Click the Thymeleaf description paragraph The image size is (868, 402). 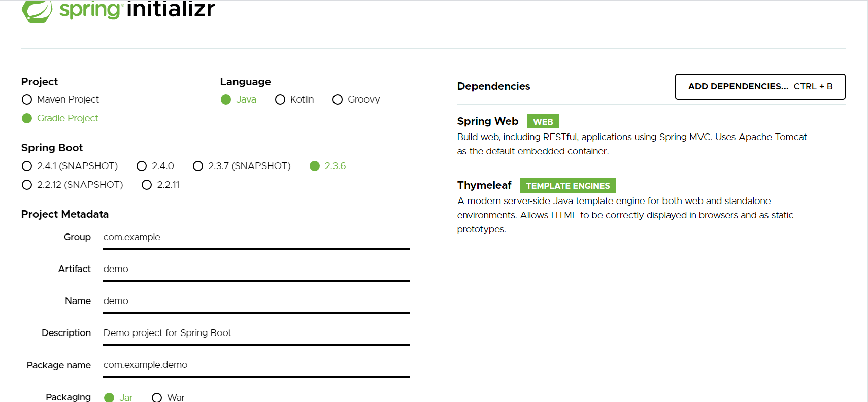(625, 215)
